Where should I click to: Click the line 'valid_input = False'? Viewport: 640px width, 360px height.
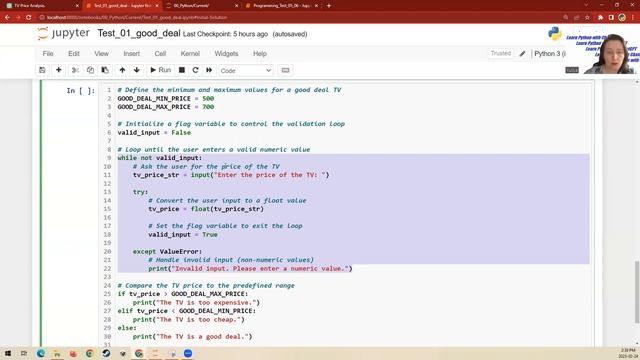click(154, 132)
